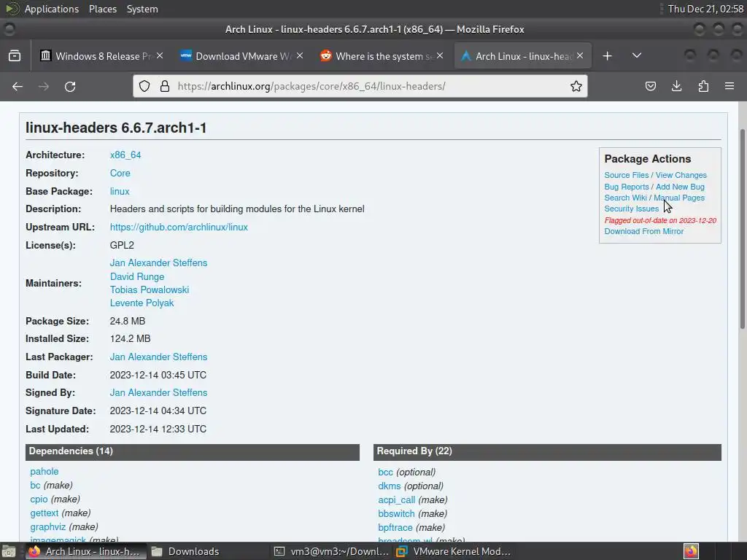The height and width of the screenshot is (560, 747).
Task: Open the dkms required-by link
Action: tap(390, 486)
